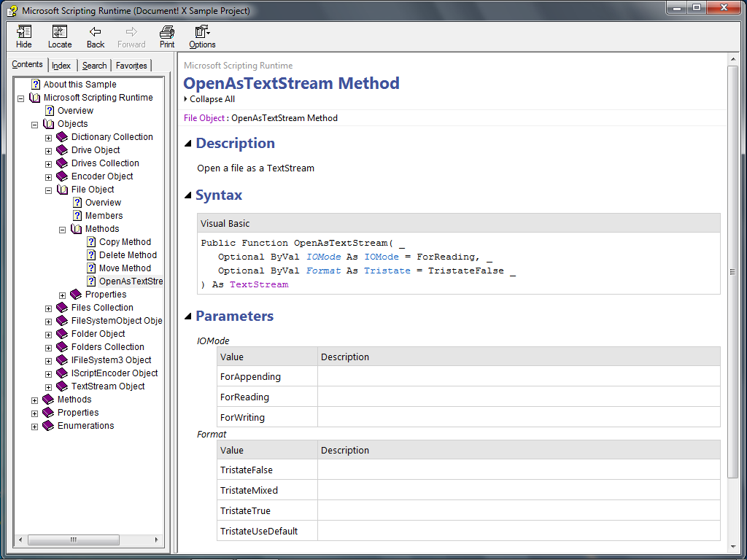
Task: Open the Properties node under Microsoft Scripting Runtime
Action: point(77,413)
